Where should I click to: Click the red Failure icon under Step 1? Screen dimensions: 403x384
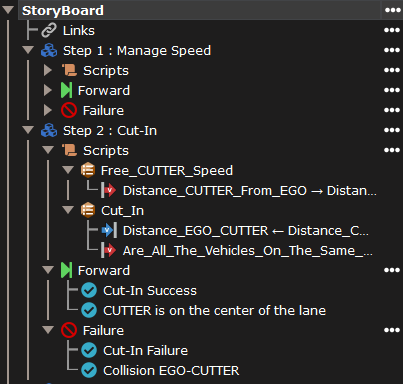click(x=69, y=111)
